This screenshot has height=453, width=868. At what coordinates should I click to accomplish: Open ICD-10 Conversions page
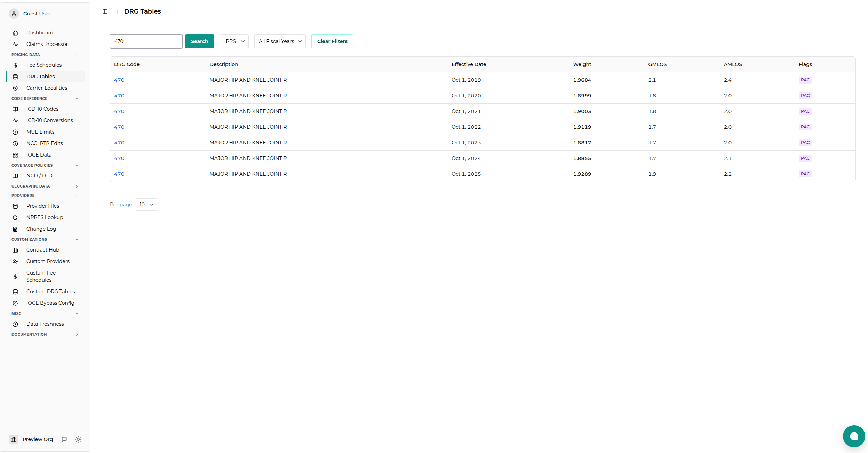45,120
